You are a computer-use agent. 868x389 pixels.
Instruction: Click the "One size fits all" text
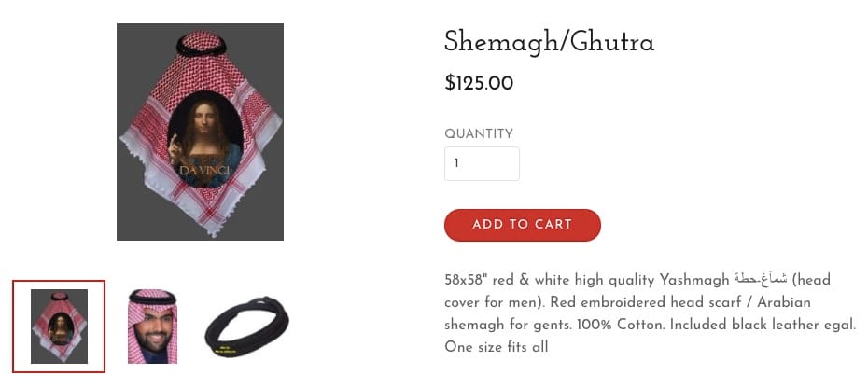pos(496,348)
